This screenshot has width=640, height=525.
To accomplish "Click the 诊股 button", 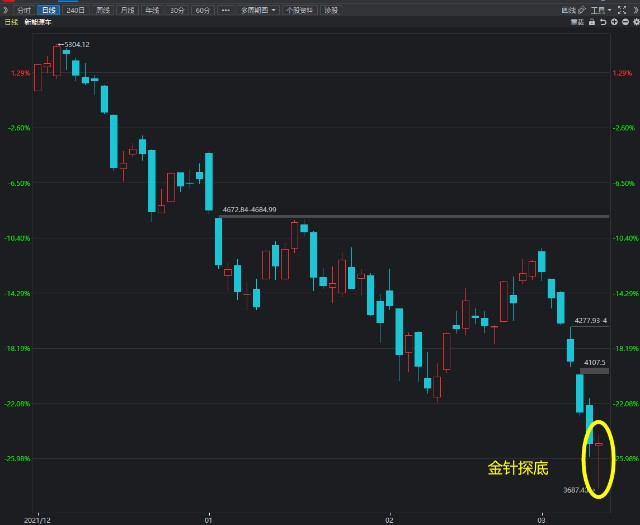I will (x=330, y=10).
